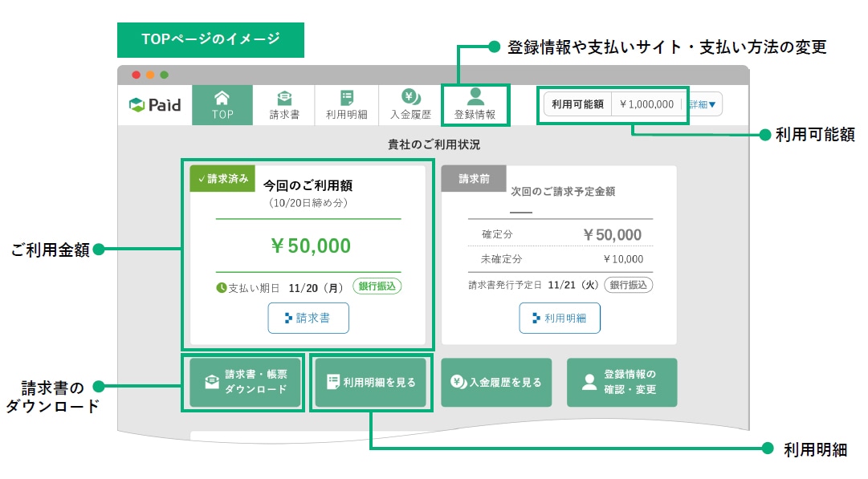Click the 次回のご請求予定金額 heading
This screenshot has width=868, height=479.
click(563, 192)
